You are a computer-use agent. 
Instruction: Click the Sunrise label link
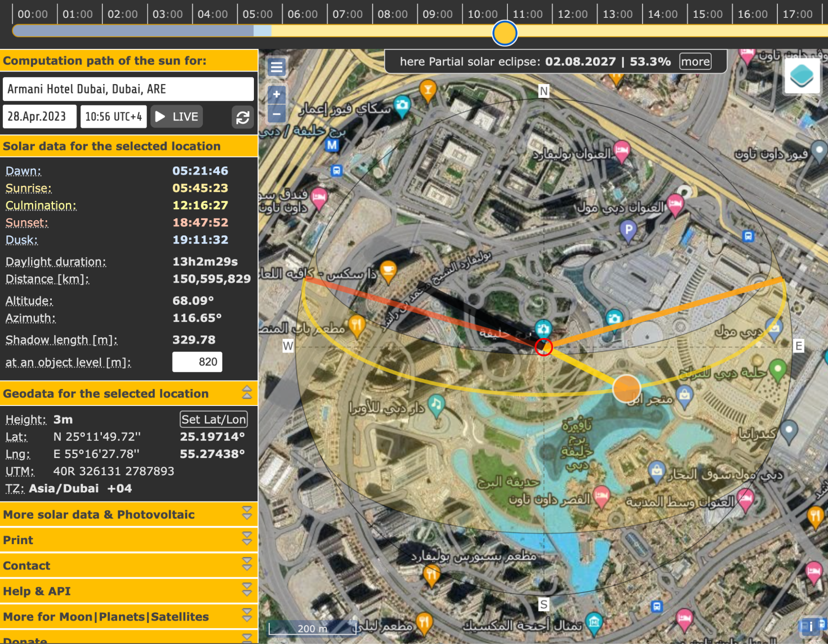point(29,188)
